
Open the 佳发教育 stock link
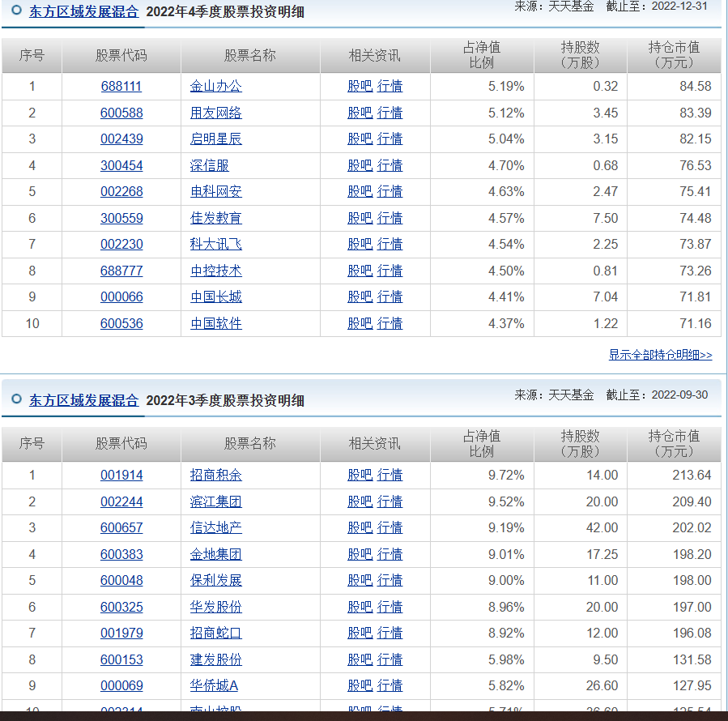point(216,218)
